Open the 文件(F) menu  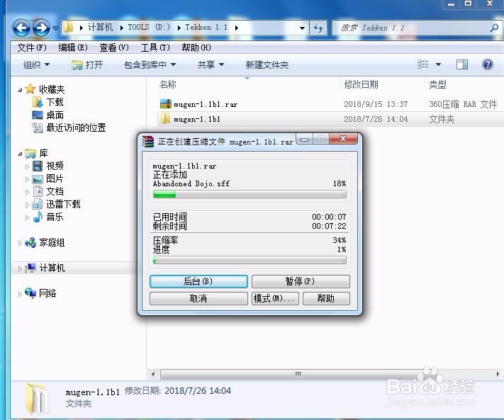pyautogui.click(x=32, y=48)
